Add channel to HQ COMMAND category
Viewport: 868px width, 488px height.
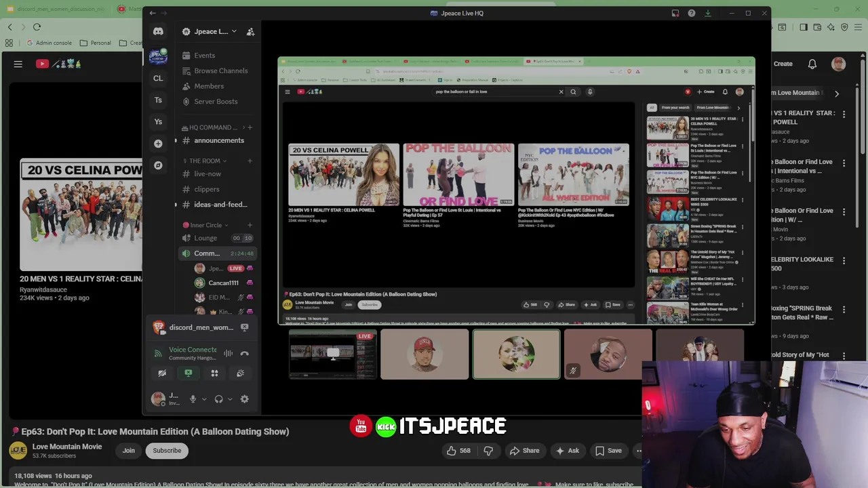coord(250,127)
